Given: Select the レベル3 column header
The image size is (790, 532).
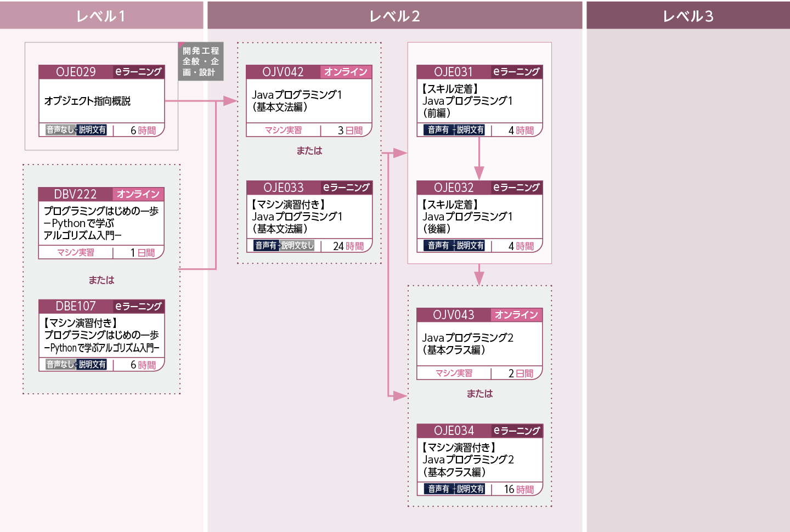Looking at the screenshot, I should (688, 15).
